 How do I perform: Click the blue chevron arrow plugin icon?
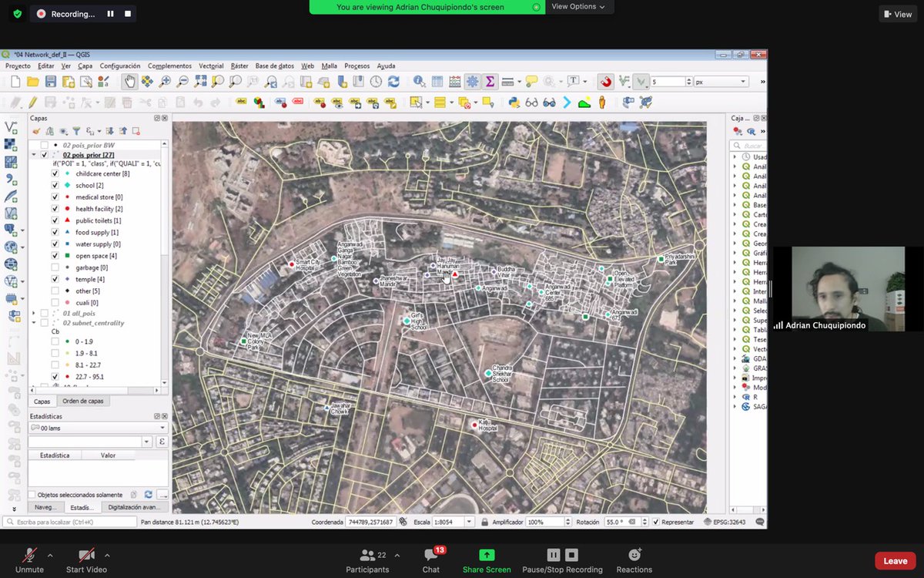tap(567, 102)
